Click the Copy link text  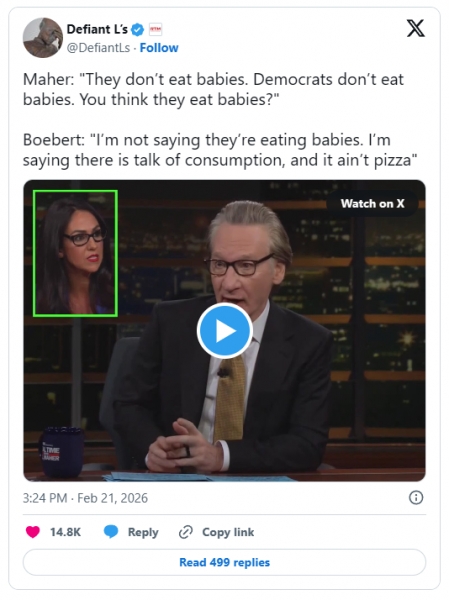[x=228, y=532]
